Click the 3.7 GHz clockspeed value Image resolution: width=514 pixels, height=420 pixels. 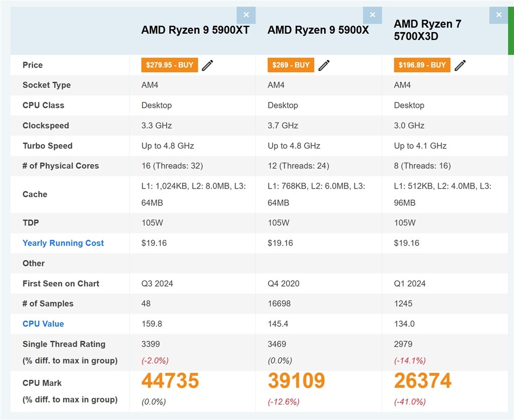click(283, 125)
